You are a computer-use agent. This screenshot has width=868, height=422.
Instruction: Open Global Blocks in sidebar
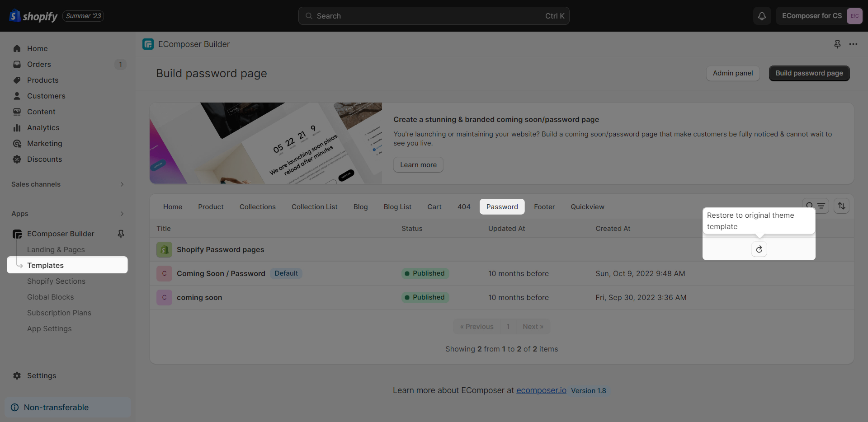tap(50, 297)
